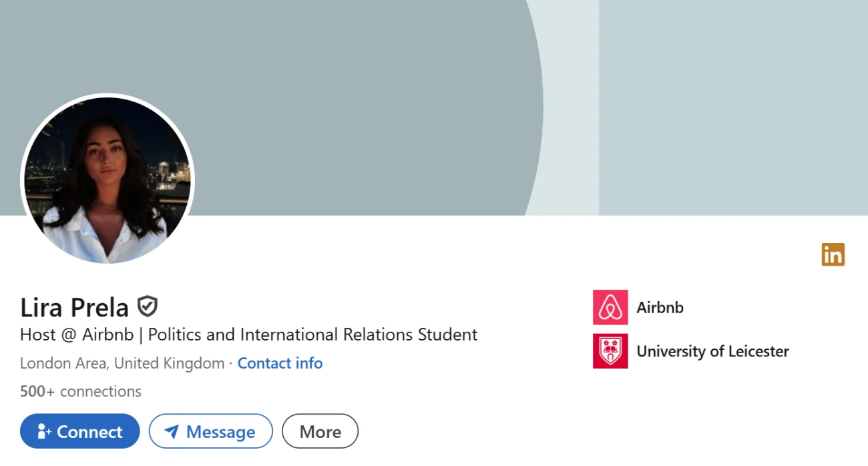The height and width of the screenshot is (466, 868).
Task: Click the verification shield badge beside the name
Action: pos(148,306)
